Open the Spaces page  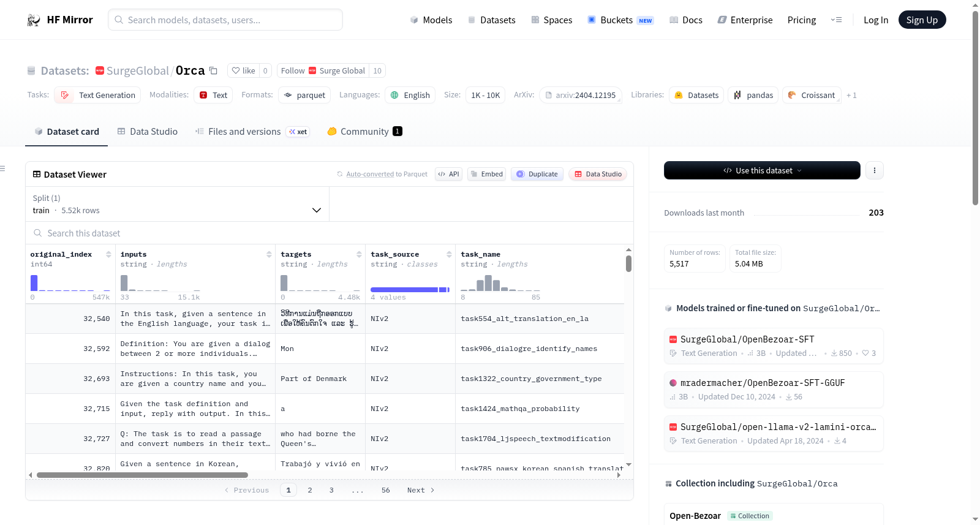(x=552, y=20)
